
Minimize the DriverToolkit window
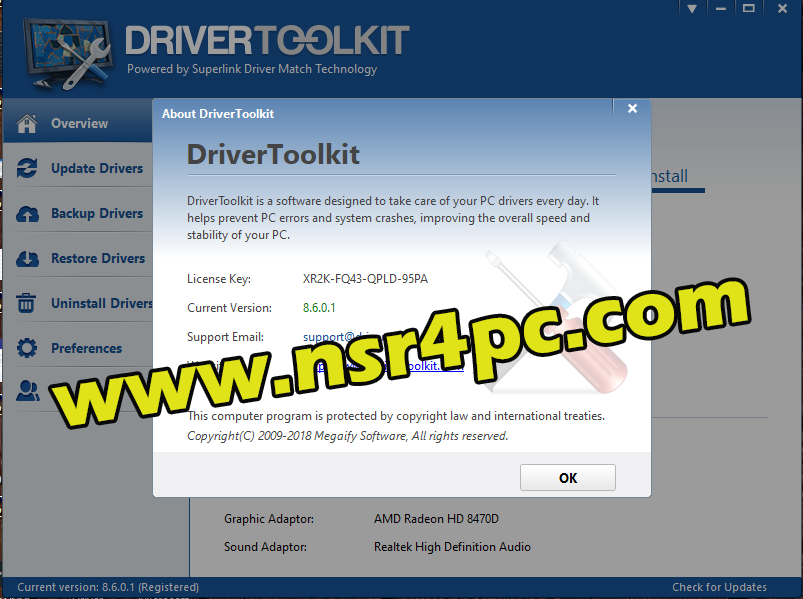point(721,9)
